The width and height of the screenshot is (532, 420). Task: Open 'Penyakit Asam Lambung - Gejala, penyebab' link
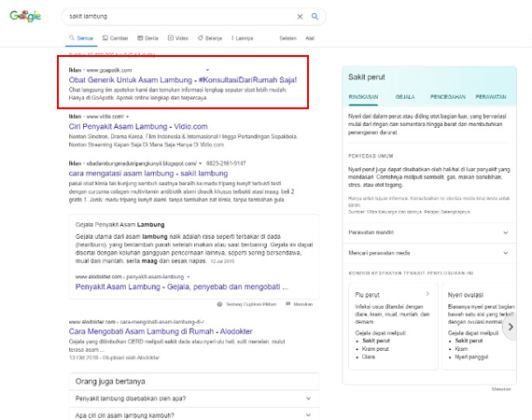[x=182, y=287]
